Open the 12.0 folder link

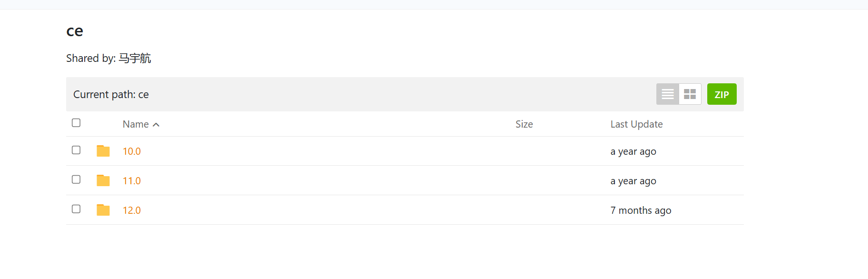132,210
